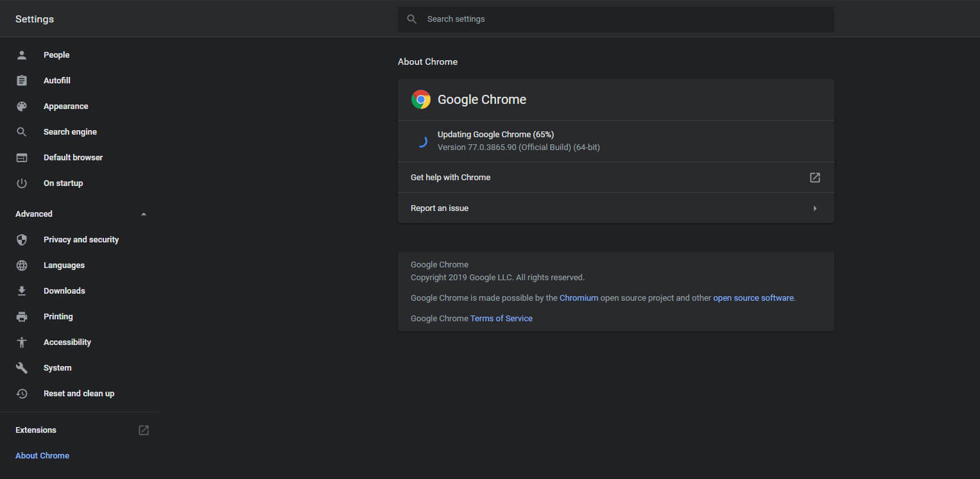This screenshot has width=980, height=479.
Task: Click the Reset and clean up history icon
Action: [22, 394]
